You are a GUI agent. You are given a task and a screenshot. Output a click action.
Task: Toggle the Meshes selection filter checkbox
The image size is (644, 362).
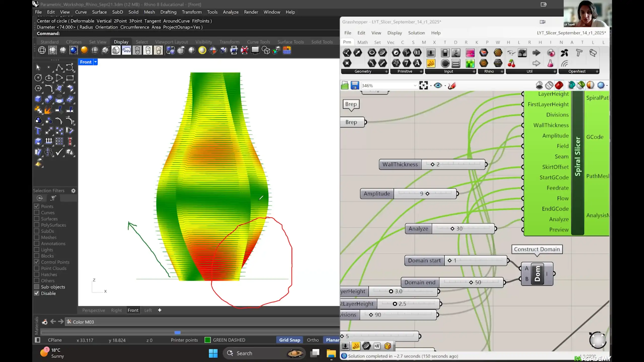click(37, 237)
